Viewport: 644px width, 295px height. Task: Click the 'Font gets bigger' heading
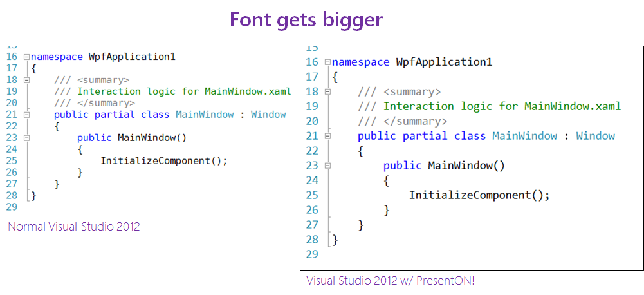[306, 20]
